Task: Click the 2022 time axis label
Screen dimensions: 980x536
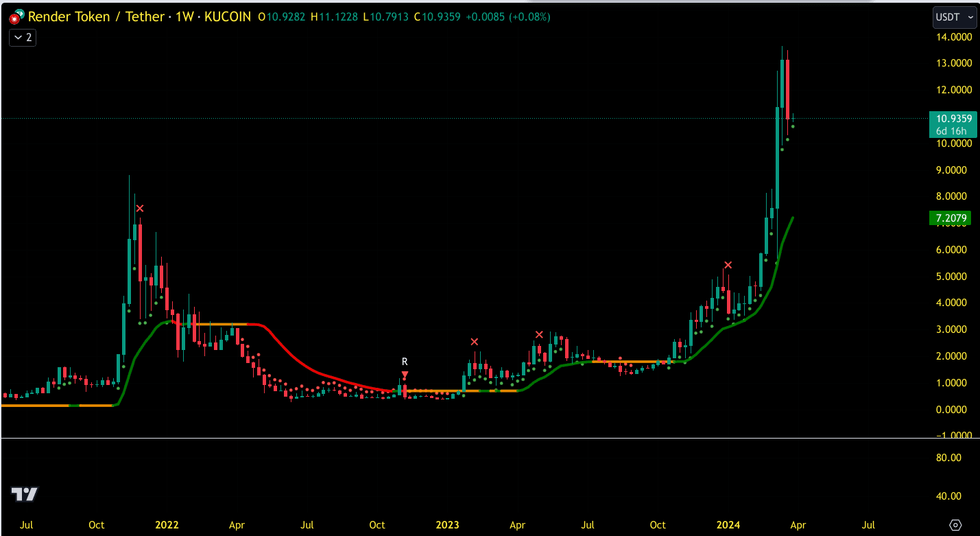Action: (167, 525)
